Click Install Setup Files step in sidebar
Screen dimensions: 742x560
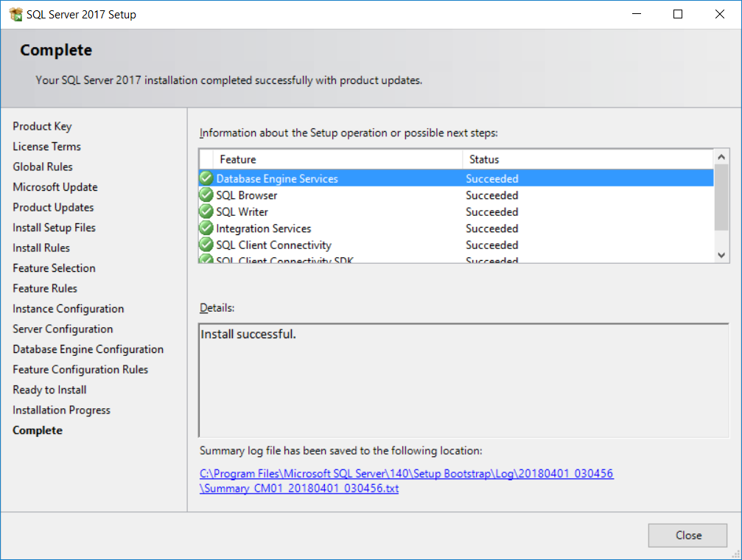pos(54,228)
